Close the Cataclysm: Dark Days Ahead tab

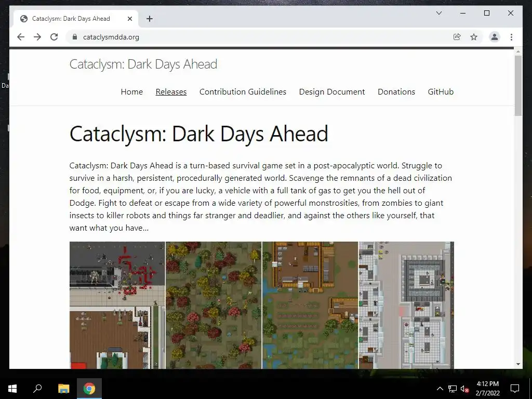(x=129, y=19)
